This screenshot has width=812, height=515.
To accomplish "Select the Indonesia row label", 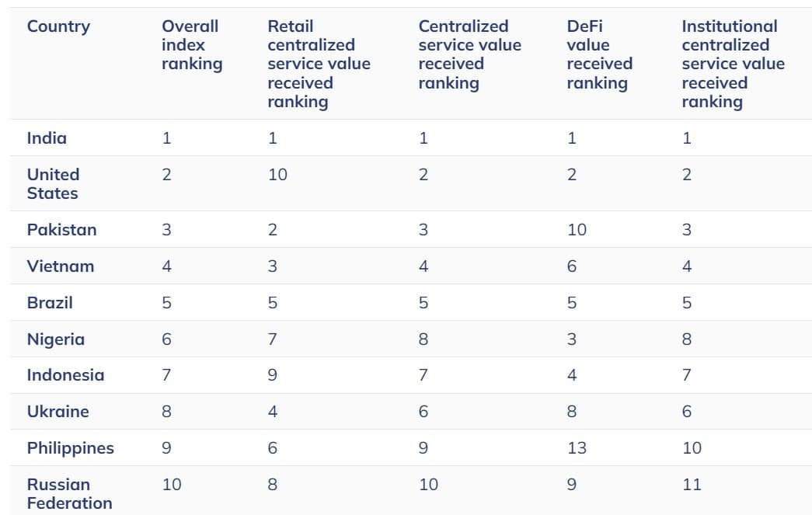I will [65, 375].
